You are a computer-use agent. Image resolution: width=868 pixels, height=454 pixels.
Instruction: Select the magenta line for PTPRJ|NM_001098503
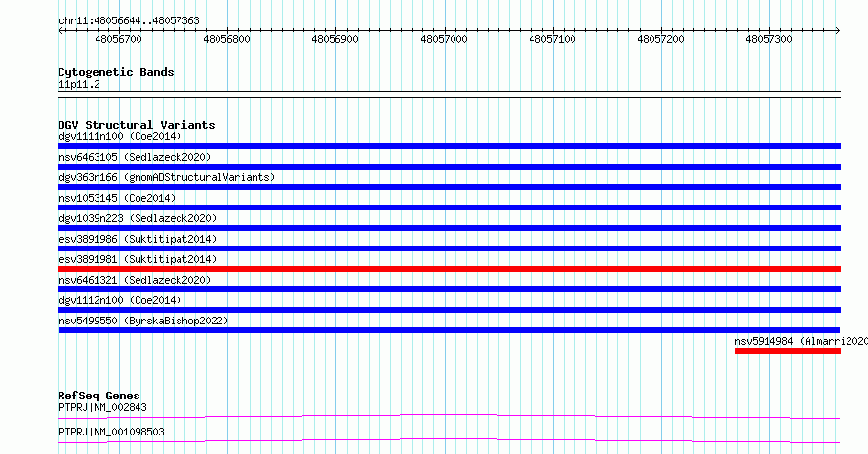tap(449, 440)
